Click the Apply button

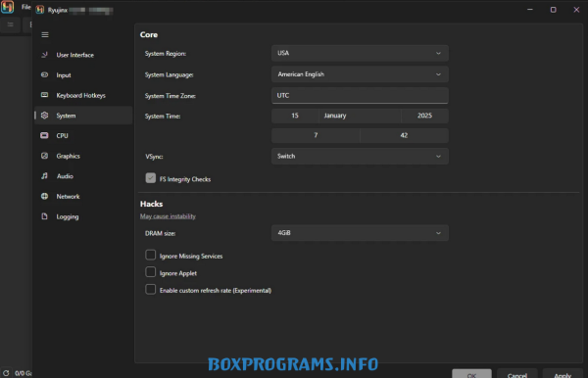563,374
